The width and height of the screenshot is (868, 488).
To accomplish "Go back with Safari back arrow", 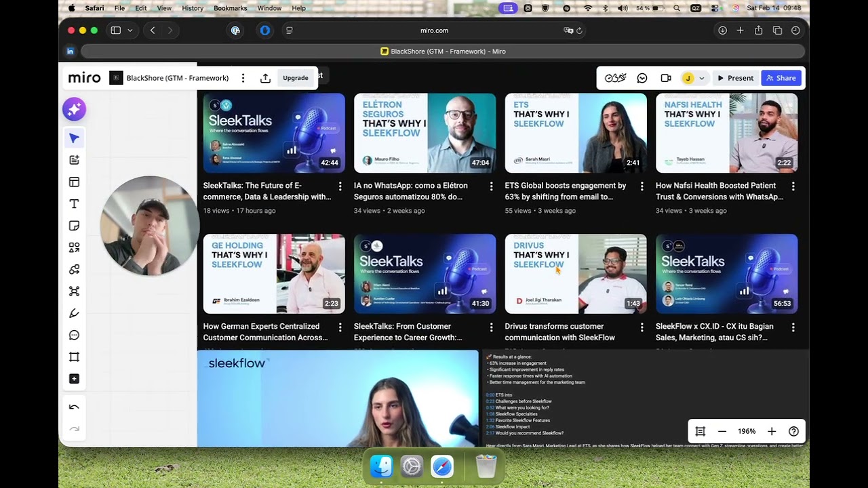I will [x=153, y=30].
